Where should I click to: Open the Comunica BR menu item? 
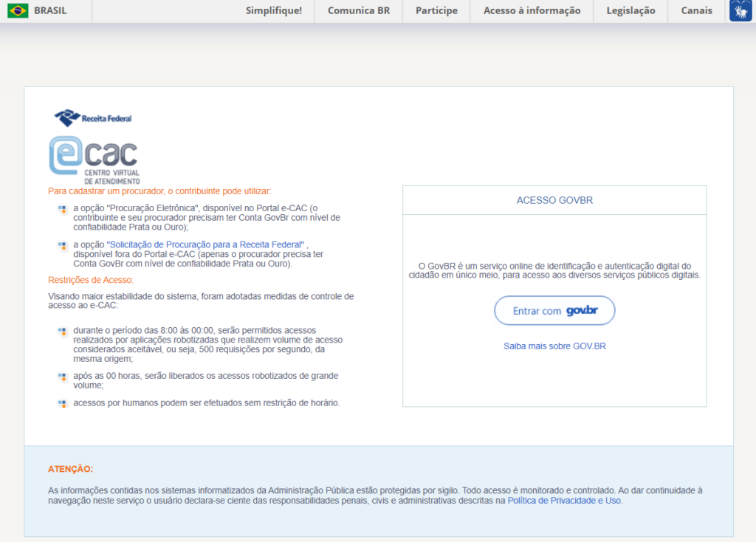359,10
